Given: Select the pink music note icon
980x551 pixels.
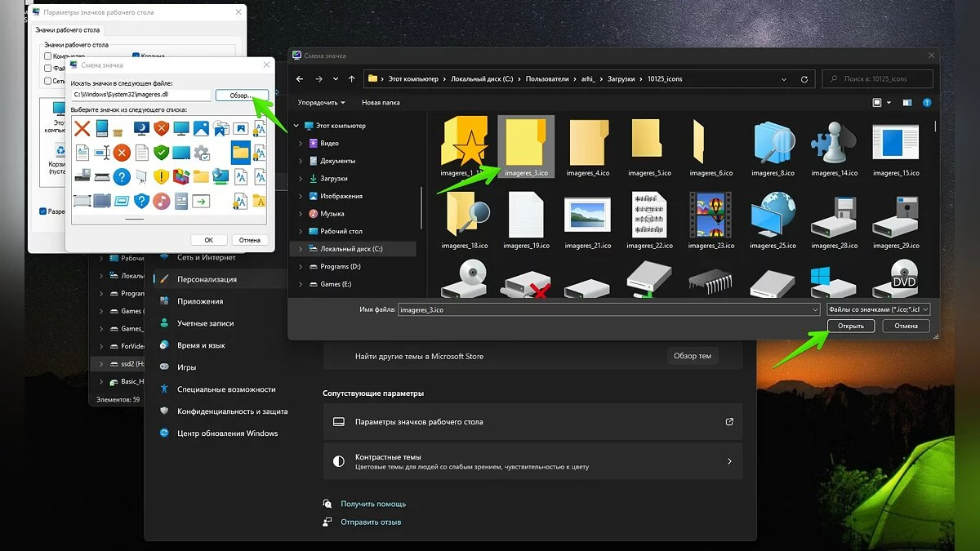Looking at the screenshot, I should tap(162, 201).
